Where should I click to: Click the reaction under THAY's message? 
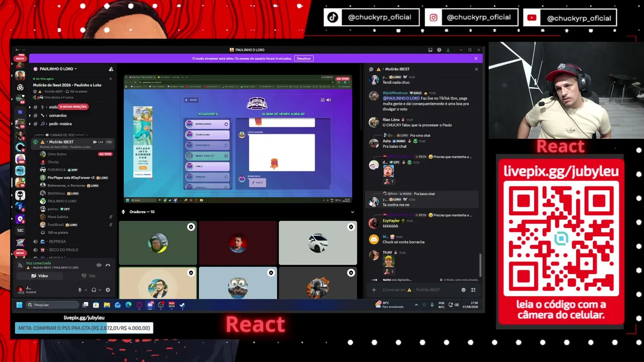[388, 272]
